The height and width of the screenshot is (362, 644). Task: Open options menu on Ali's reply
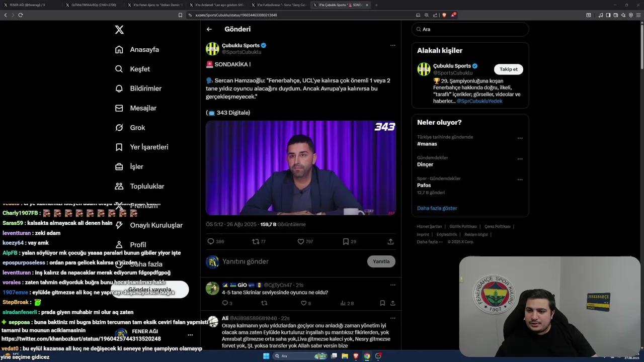click(392, 318)
